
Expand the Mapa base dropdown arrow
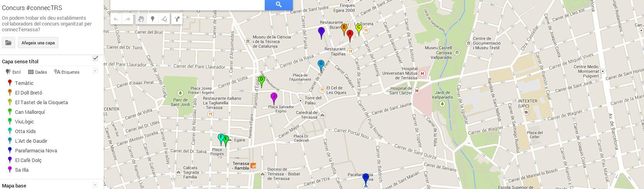point(95,185)
